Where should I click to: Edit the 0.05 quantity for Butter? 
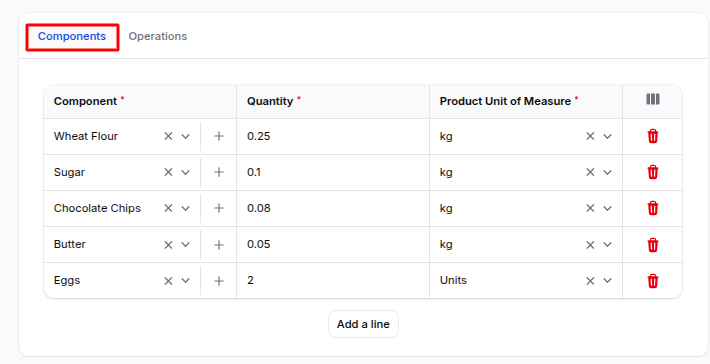point(333,244)
